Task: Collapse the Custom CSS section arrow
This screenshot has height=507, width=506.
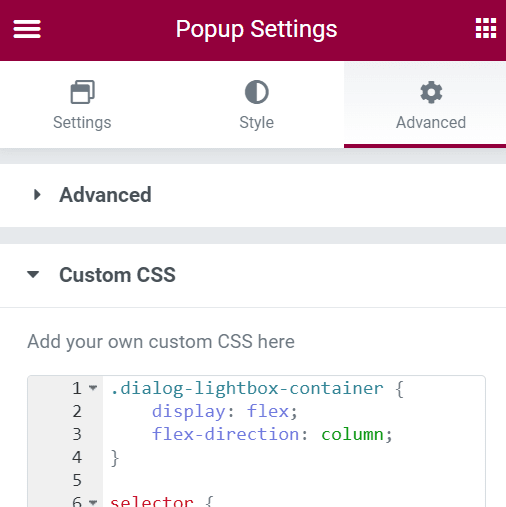Action: 33,275
